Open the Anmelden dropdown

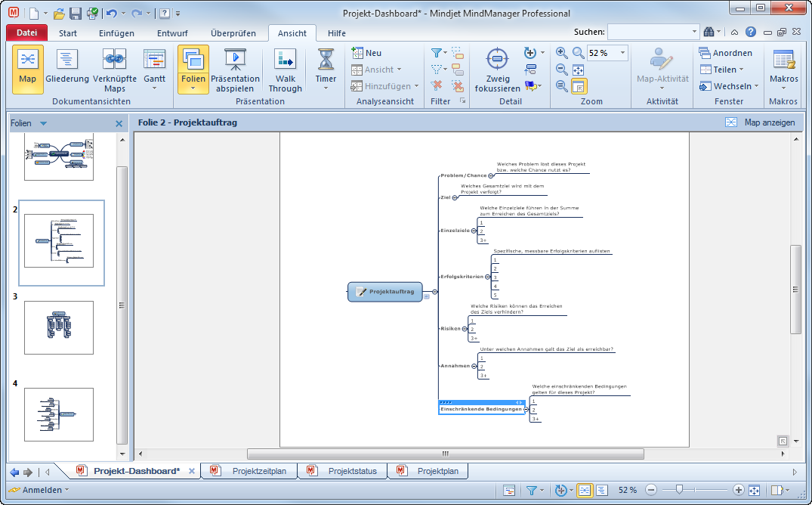click(x=66, y=490)
